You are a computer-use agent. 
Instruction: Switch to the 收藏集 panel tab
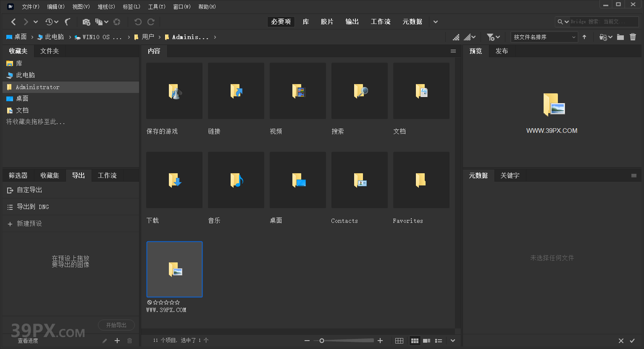(x=50, y=175)
